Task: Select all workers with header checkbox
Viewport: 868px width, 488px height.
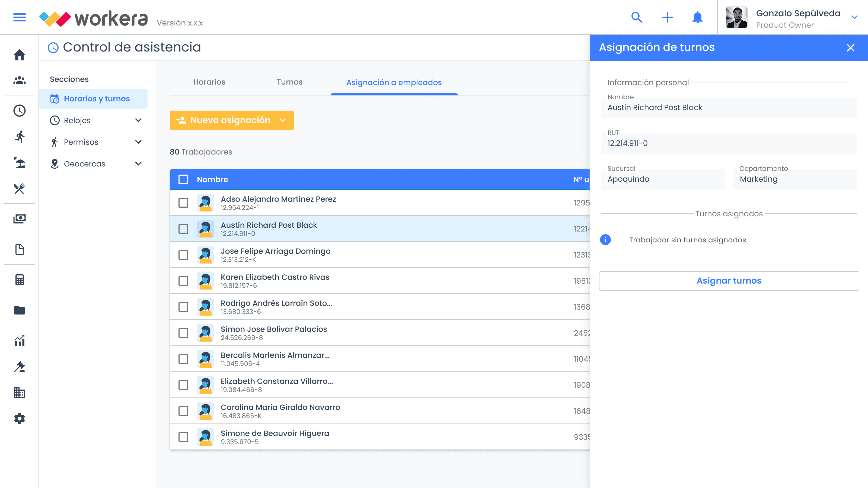Action: pyautogui.click(x=183, y=179)
